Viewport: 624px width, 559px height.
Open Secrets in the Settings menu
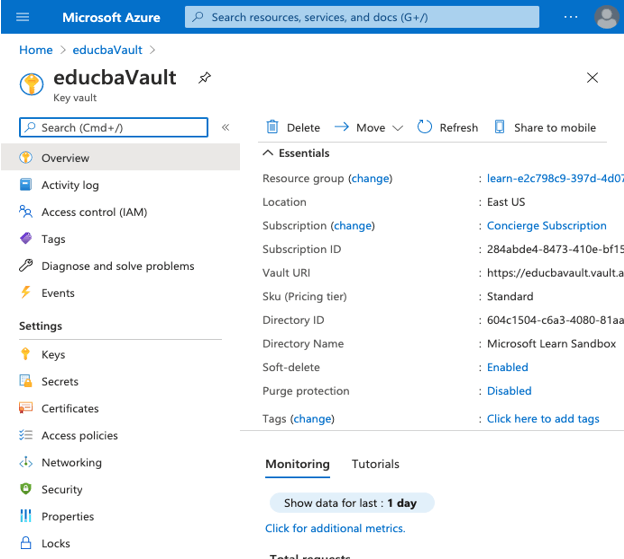(59, 381)
